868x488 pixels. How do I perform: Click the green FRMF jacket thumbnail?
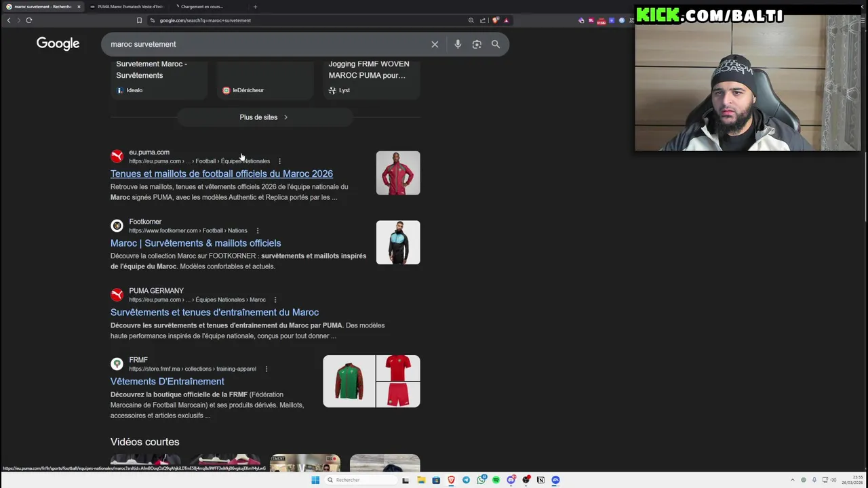click(x=349, y=381)
